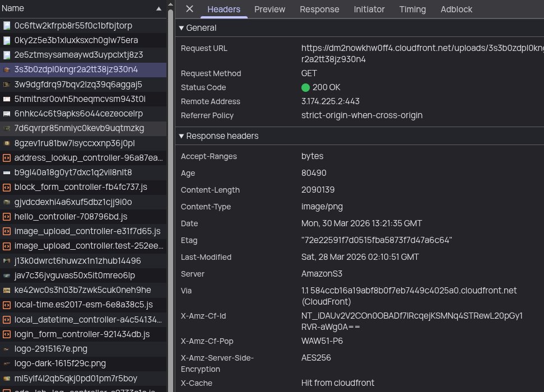Click Content-Length value 2090139
Image resolution: width=544 pixels, height=392 pixels.
click(x=318, y=190)
